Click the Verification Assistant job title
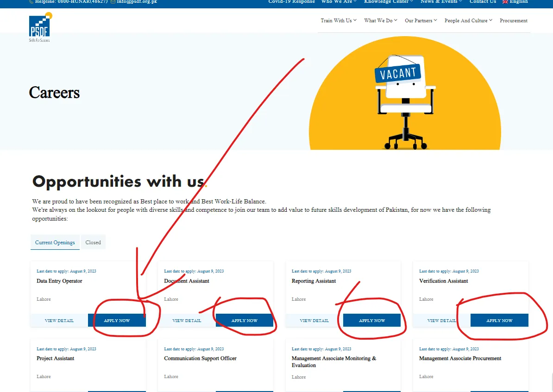Image resolution: width=553 pixels, height=392 pixels. tap(444, 281)
